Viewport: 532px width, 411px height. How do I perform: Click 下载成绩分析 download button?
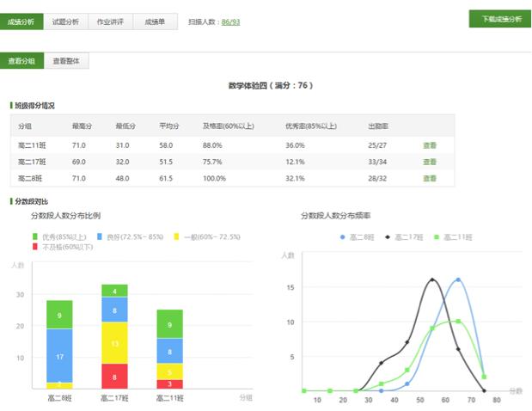tap(500, 19)
